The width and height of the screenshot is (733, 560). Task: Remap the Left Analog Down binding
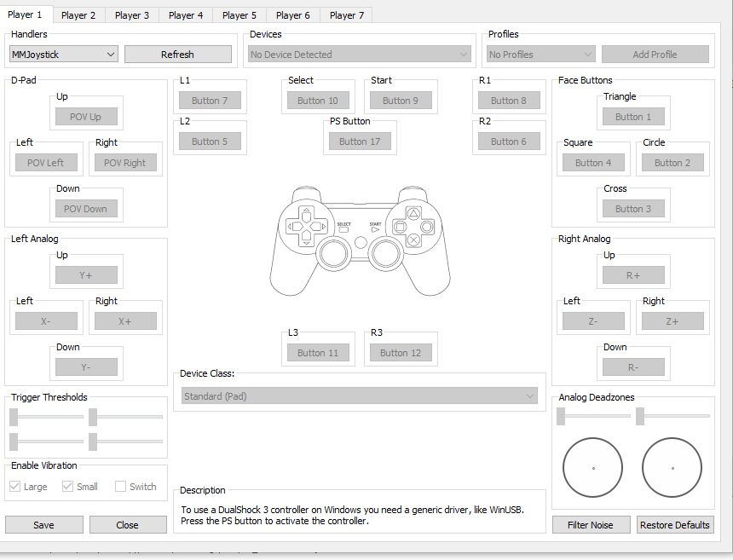pyautogui.click(x=86, y=367)
